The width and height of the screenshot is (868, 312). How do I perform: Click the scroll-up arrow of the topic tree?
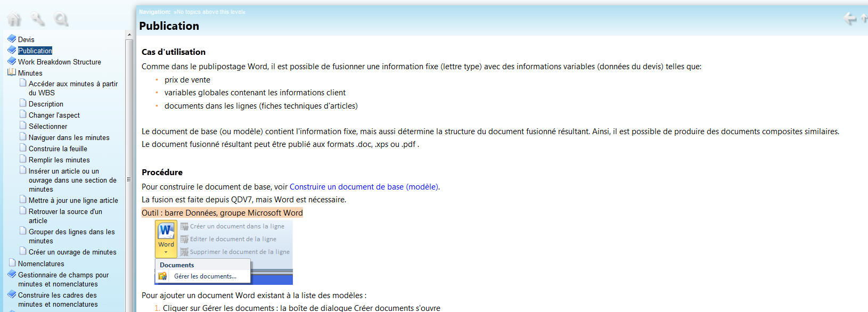129,35
